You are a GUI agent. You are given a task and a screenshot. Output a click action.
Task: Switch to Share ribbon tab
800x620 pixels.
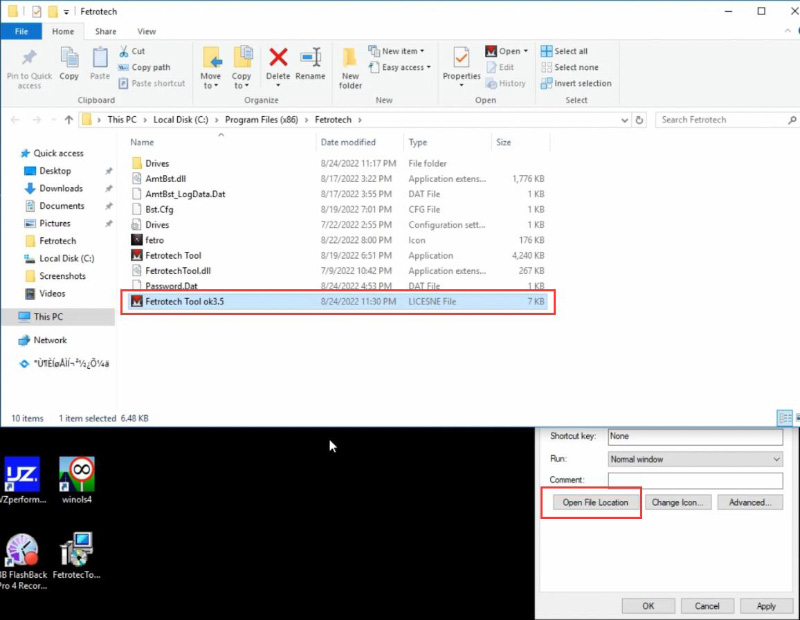pyautogui.click(x=106, y=32)
